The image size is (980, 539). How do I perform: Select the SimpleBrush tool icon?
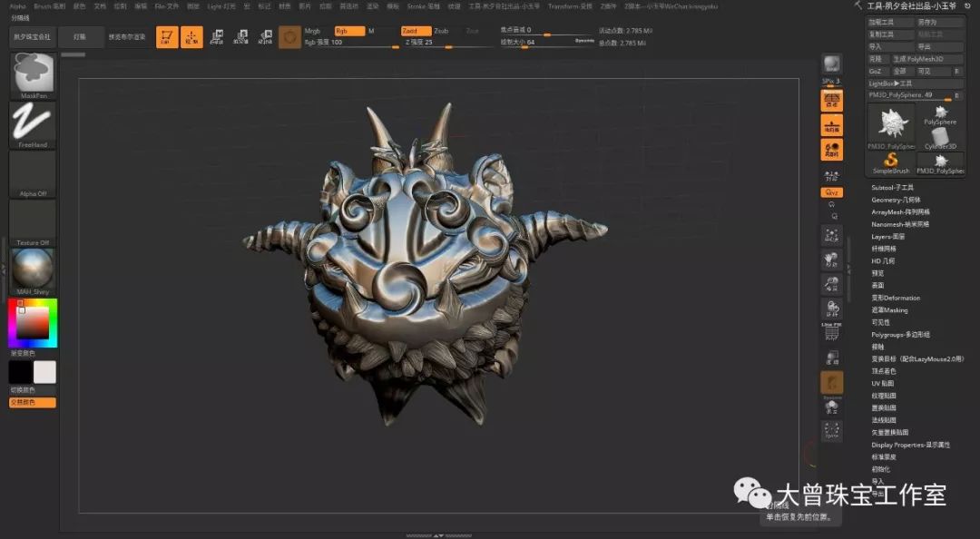point(891,164)
